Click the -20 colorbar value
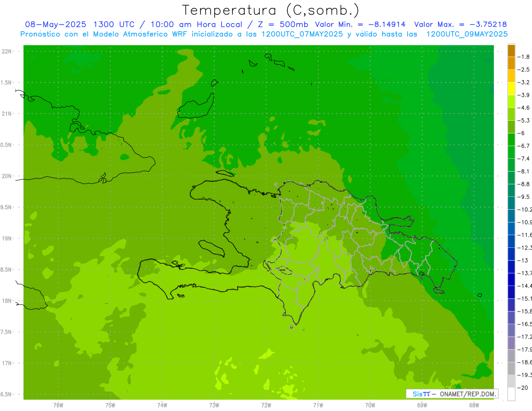532x411 pixels. (523, 388)
